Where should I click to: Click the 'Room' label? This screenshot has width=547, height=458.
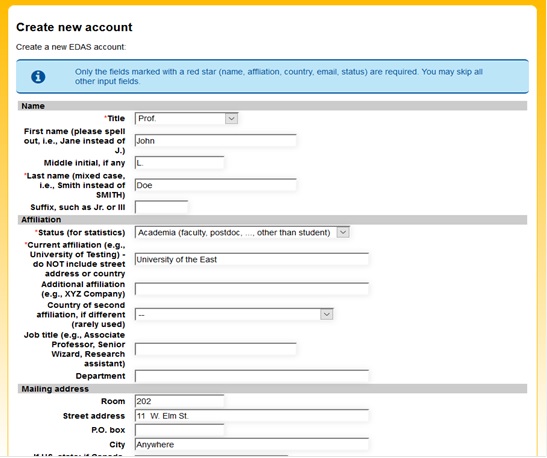click(x=113, y=401)
